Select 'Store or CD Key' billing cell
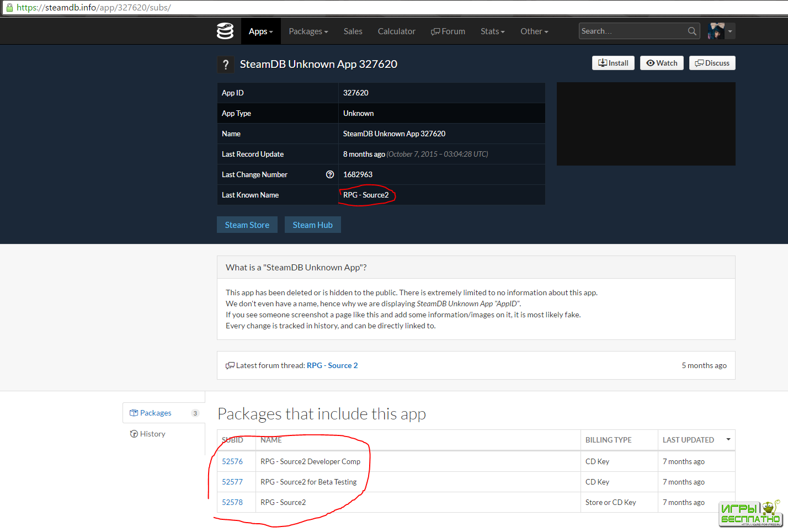The image size is (788, 532). click(611, 502)
